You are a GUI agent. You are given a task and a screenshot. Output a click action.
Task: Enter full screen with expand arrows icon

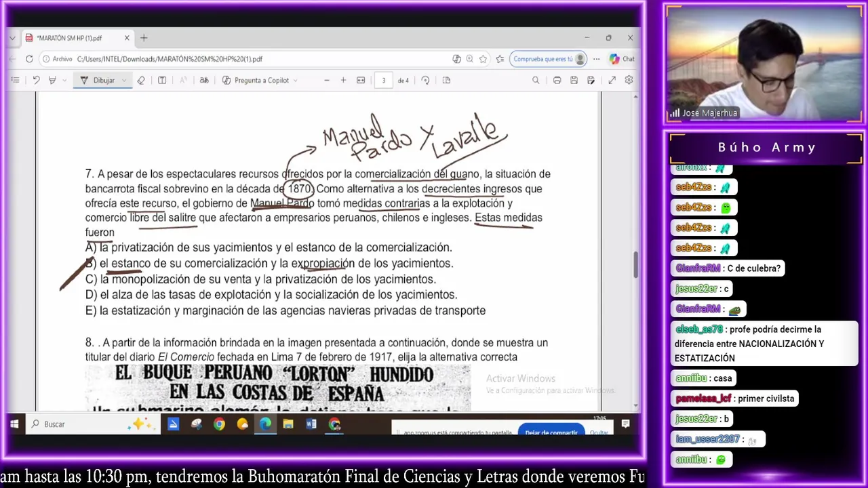(x=612, y=80)
